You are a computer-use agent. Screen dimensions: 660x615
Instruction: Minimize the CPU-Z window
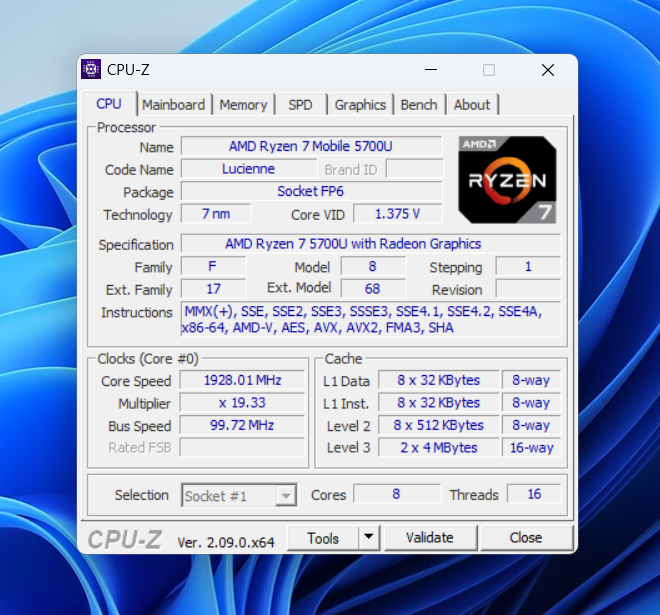coord(431,69)
